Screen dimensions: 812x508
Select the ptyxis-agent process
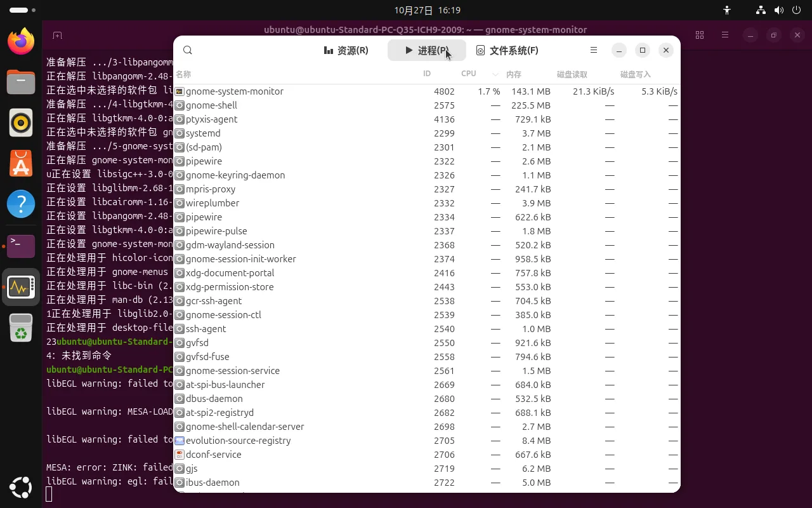(x=427, y=119)
